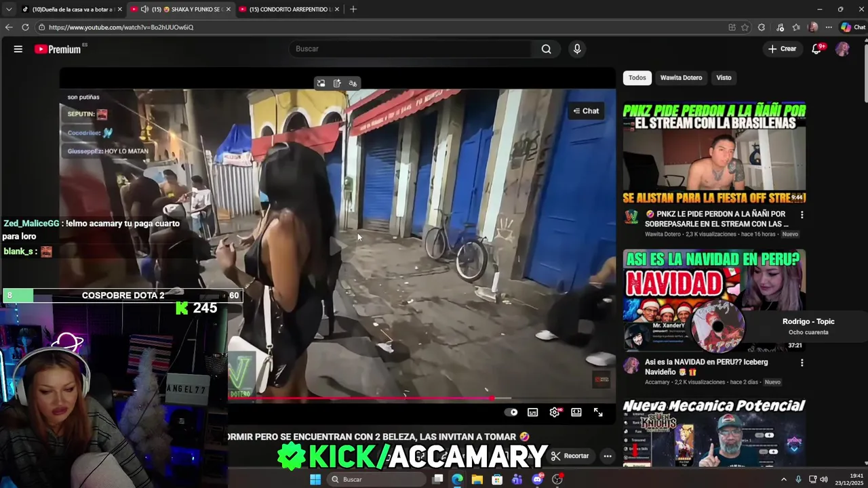Open YouTube notifications bell

(816, 49)
